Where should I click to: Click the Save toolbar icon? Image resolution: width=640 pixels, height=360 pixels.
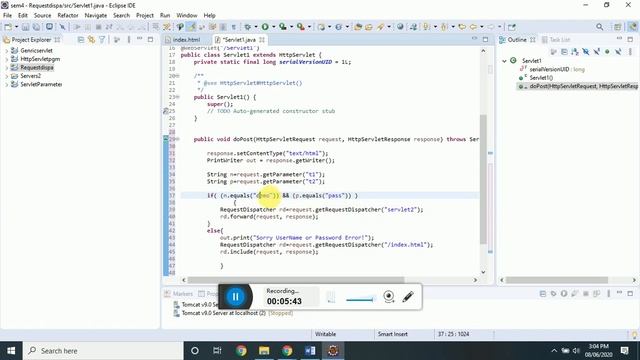point(25,27)
